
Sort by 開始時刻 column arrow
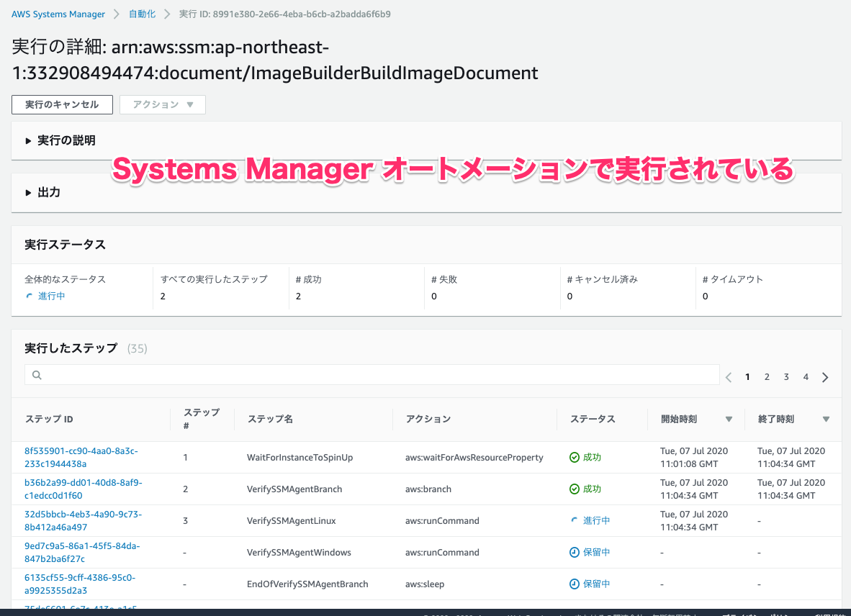pos(729,419)
